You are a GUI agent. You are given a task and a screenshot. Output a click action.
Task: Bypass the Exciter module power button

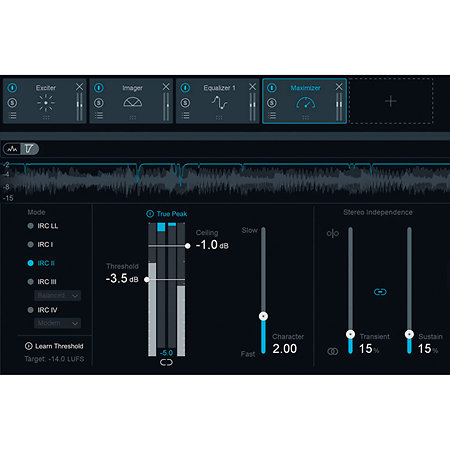point(12,88)
